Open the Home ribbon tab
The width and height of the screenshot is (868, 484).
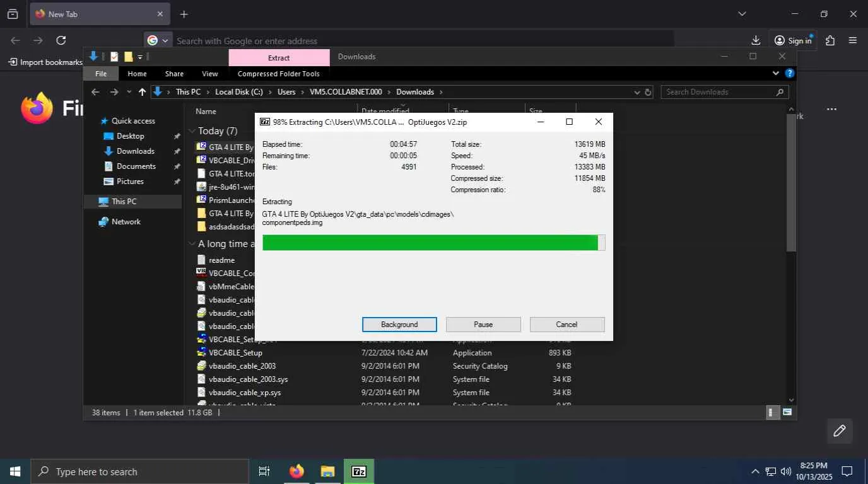(x=137, y=74)
